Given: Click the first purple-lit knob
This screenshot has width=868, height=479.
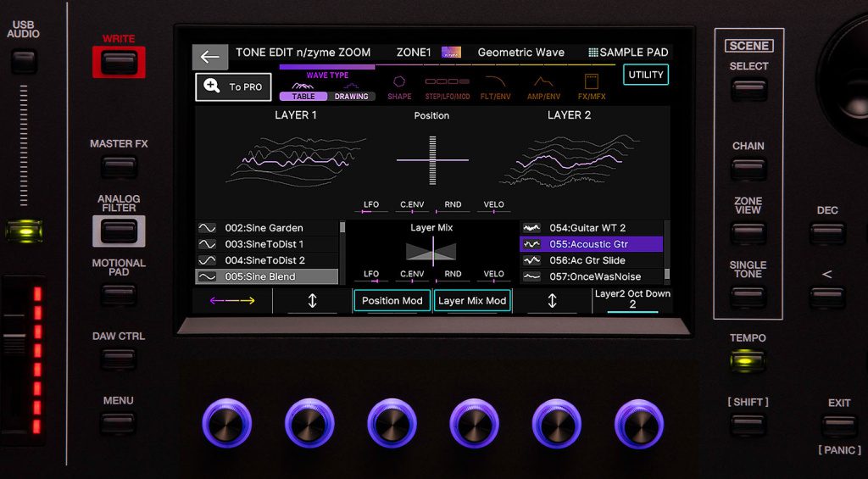Looking at the screenshot, I should tap(227, 423).
